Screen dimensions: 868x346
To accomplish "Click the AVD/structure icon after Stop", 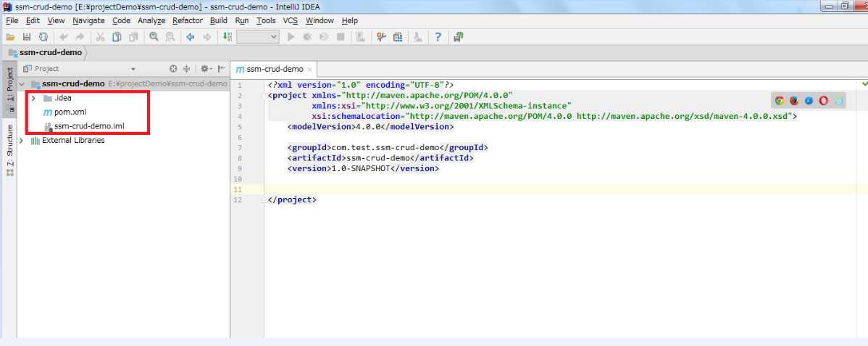I will click(360, 37).
